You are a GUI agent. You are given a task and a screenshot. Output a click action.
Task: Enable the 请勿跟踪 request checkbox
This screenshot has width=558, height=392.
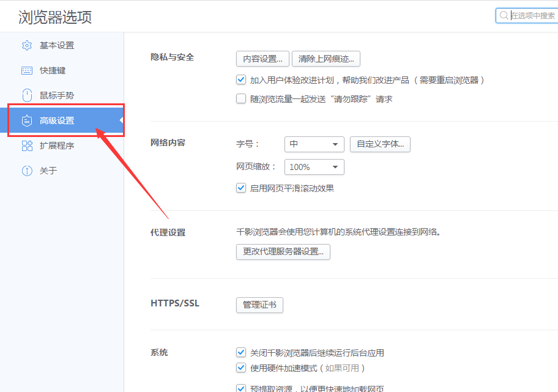[x=240, y=98]
